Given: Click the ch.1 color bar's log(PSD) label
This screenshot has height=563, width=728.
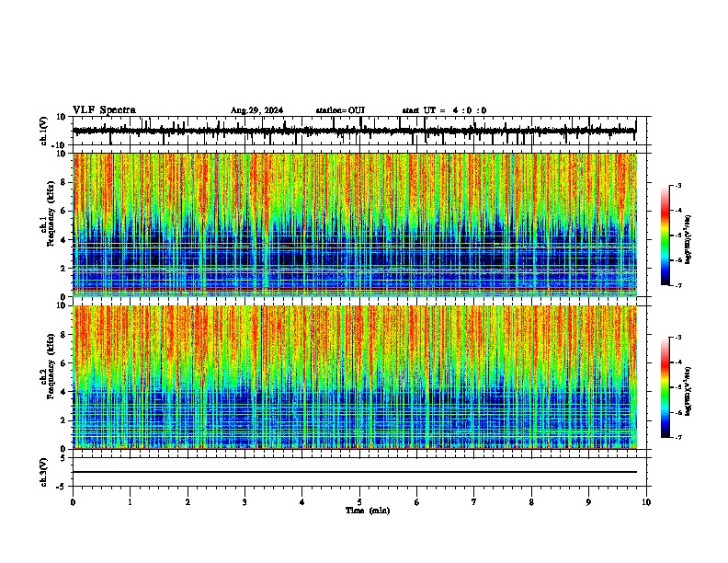Looking at the screenshot, I should tap(688, 239).
